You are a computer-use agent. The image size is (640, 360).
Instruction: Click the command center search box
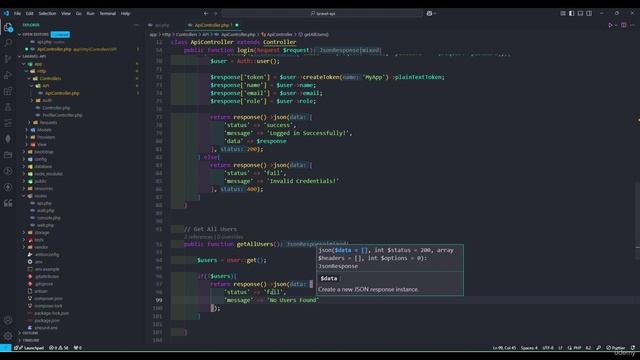[322, 13]
